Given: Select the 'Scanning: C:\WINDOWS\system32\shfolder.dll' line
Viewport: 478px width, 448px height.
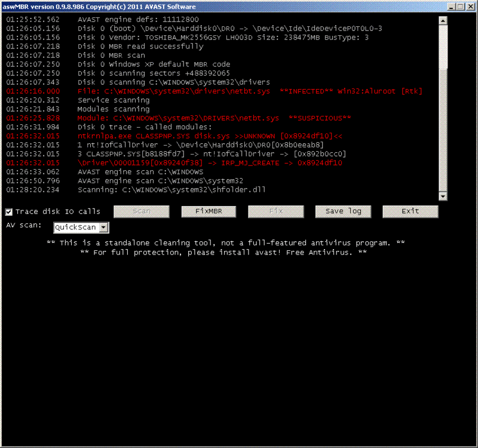Looking at the screenshot, I should tap(136, 190).
